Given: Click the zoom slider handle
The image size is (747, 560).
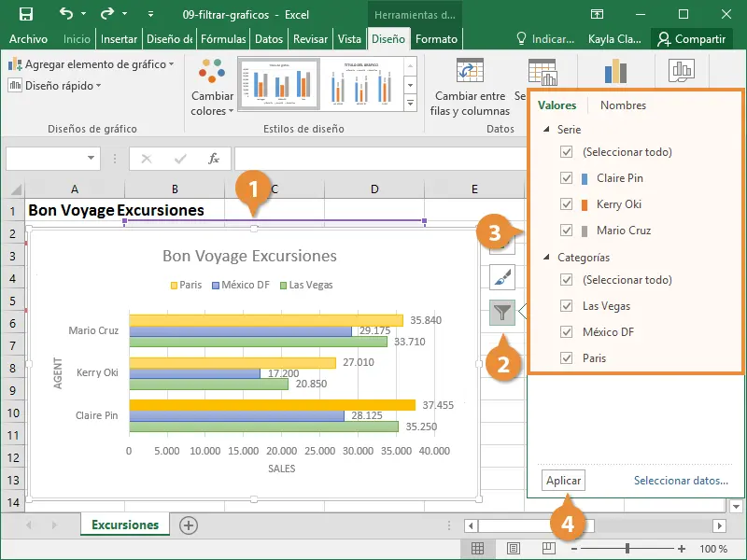Looking at the screenshot, I should point(627,549).
